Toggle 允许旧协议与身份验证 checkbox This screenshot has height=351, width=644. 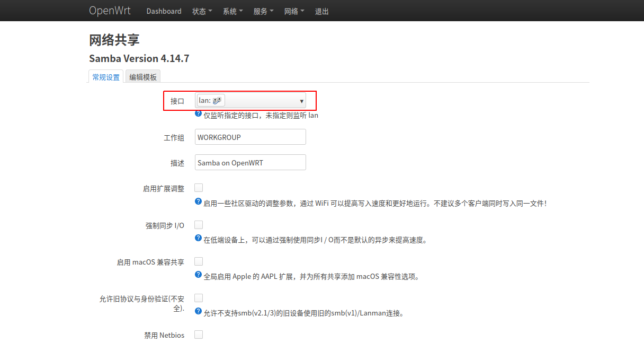199,298
